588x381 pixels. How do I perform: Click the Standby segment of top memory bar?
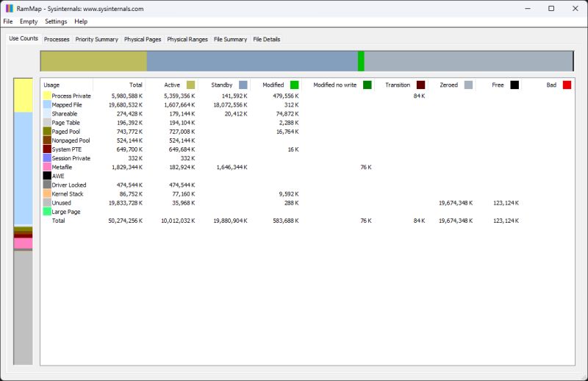[x=252, y=61]
